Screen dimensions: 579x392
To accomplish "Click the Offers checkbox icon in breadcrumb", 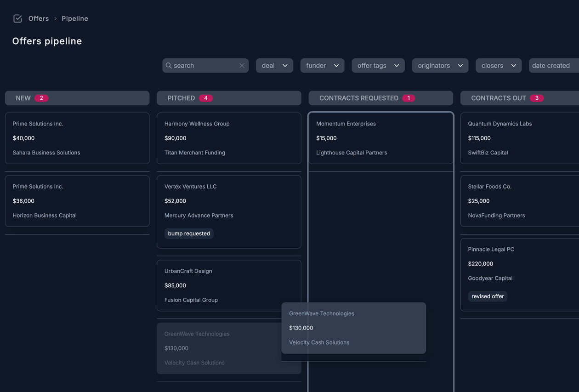I will coord(17,18).
